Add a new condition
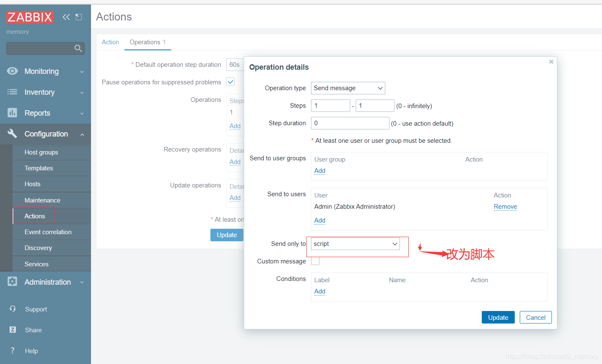The height and width of the screenshot is (364, 602). coord(320,291)
